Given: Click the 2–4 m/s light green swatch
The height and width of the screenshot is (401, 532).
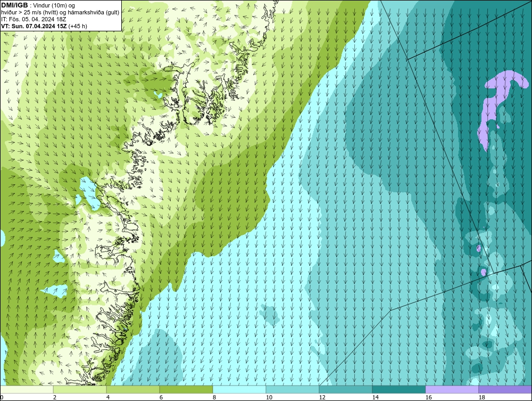Looking at the screenshot, I should point(80,389).
